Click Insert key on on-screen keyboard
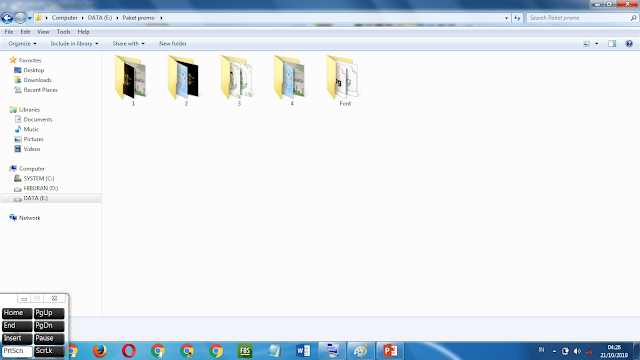 click(17, 338)
